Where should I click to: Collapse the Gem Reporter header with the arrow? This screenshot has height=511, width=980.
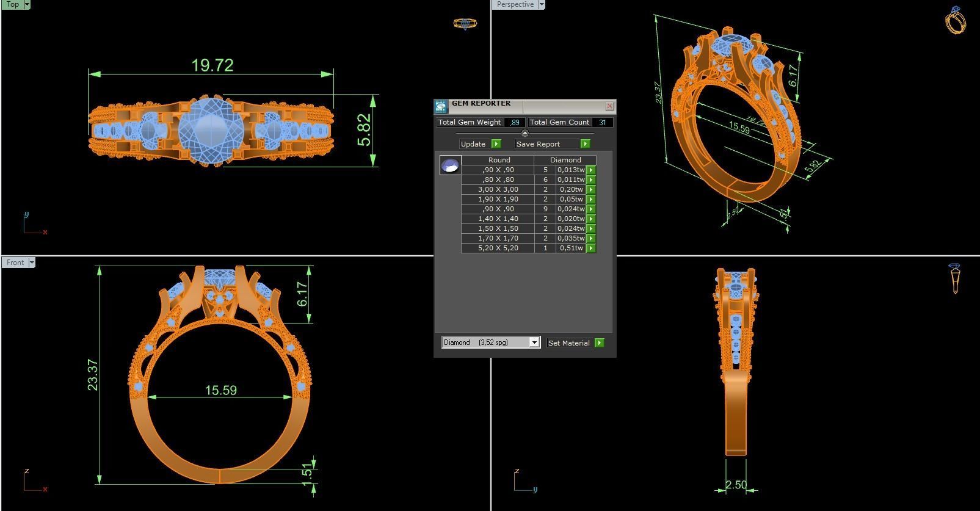(x=524, y=133)
